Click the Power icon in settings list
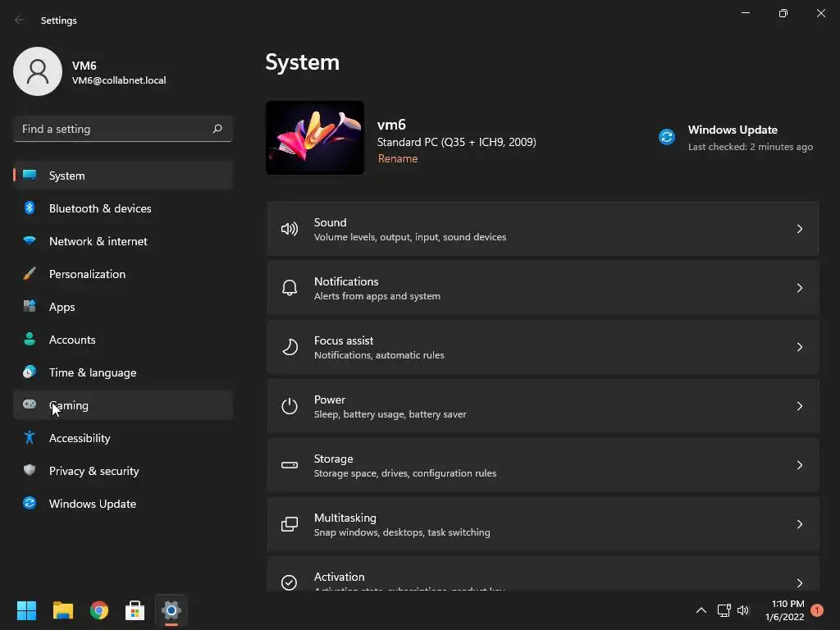The image size is (840, 630). coord(290,406)
